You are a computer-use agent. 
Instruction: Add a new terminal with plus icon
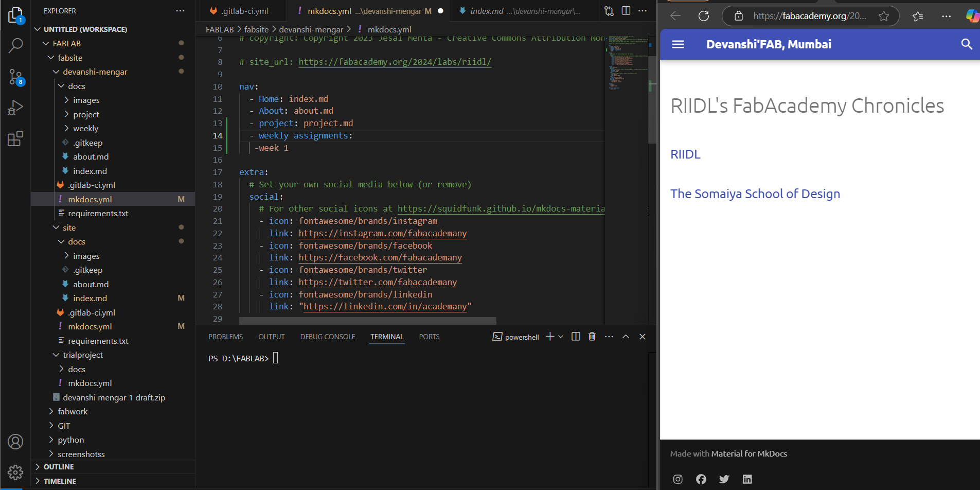click(x=550, y=337)
